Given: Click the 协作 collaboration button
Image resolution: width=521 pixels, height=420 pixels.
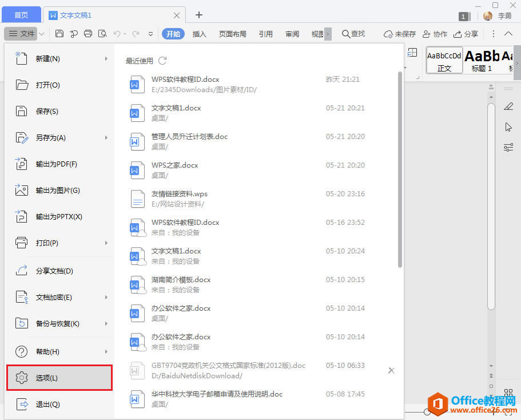Looking at the screenshot, I should tap(435, 34).
